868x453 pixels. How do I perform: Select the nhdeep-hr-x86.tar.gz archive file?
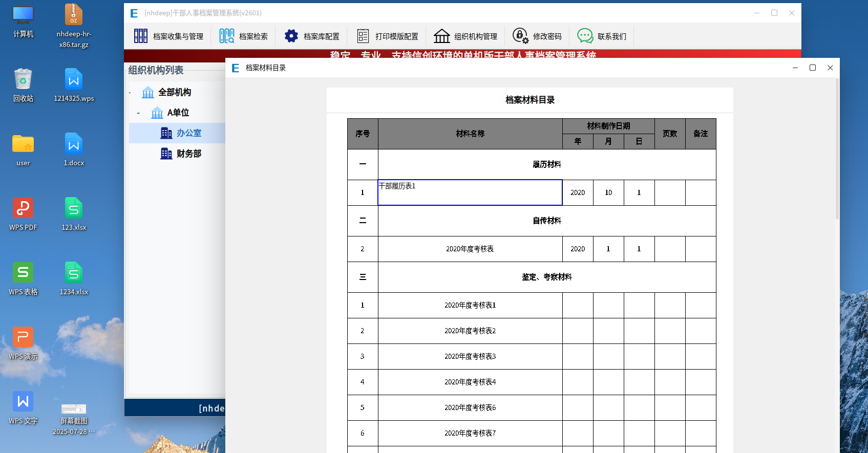click(x=74, y=15)
